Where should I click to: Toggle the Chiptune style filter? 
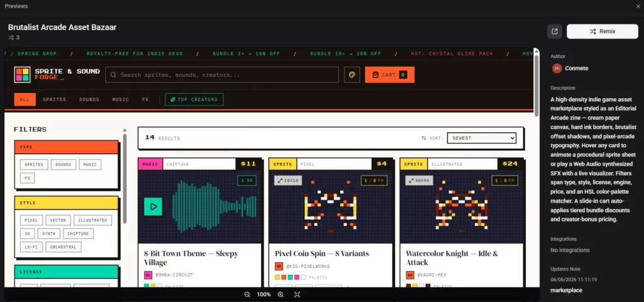(79, 234)
